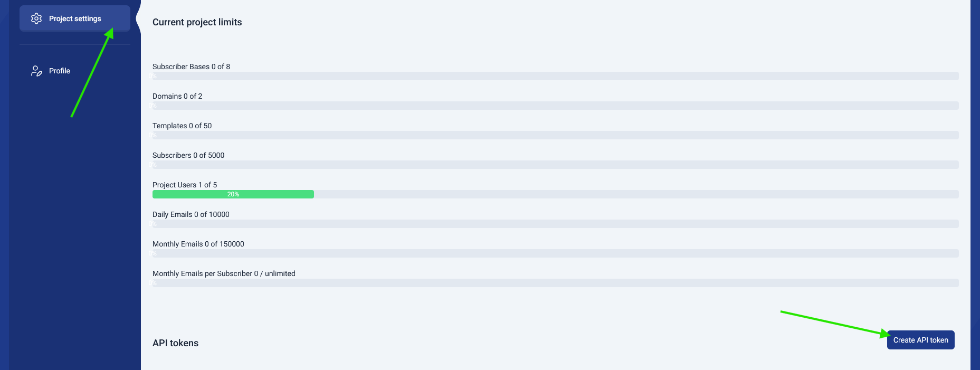
Task: Click the Monthly Emails per Subscriber bar
Action: pyautogui.click(x=555, y=283)
